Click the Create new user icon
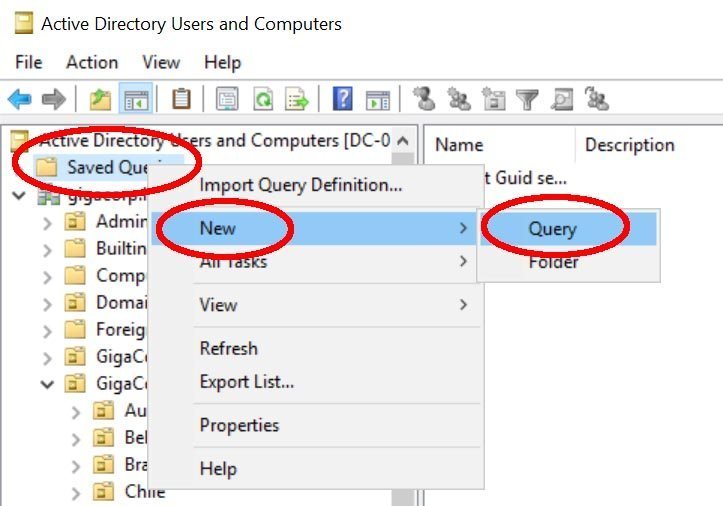The height and width of the screenshot is (506, 723). click(424, 98)
